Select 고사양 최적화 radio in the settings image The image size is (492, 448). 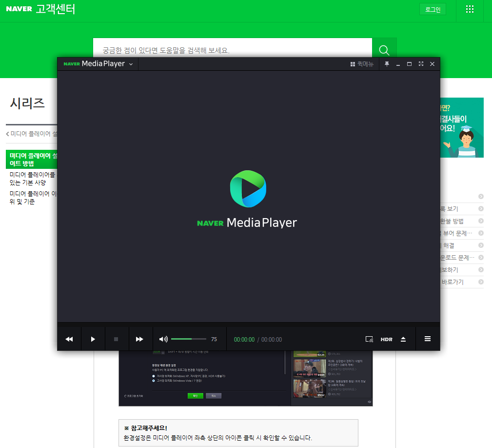154,381
